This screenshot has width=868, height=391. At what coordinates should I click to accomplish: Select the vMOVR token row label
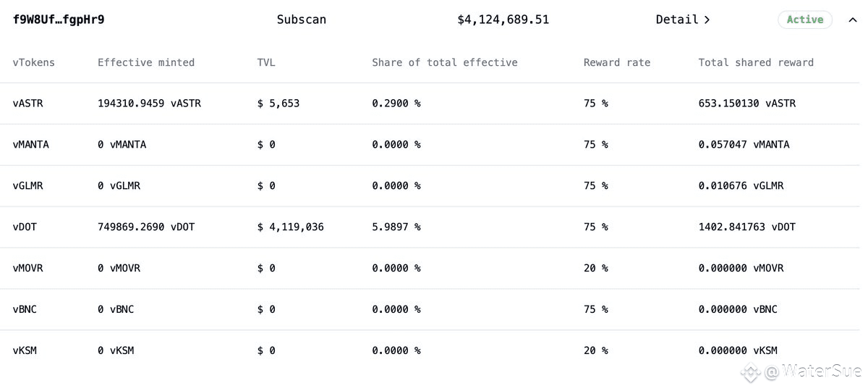pos(28,269)
